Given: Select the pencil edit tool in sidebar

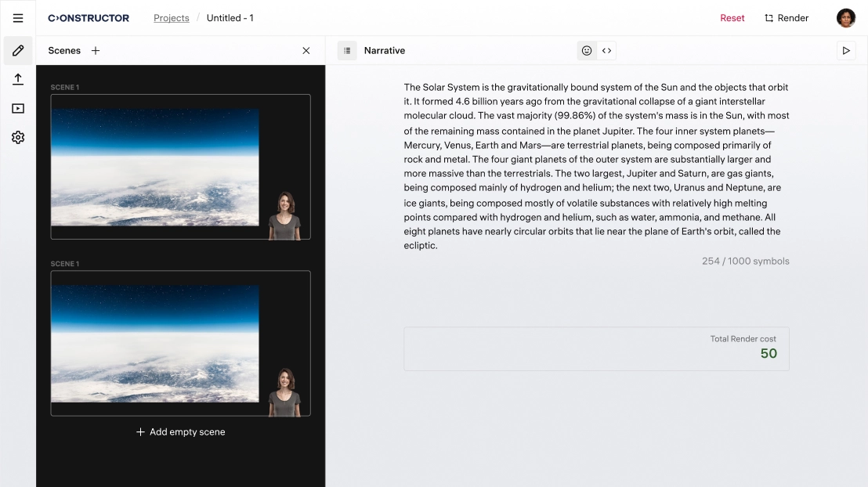Looking at the screenshot, I should point(18,51).
